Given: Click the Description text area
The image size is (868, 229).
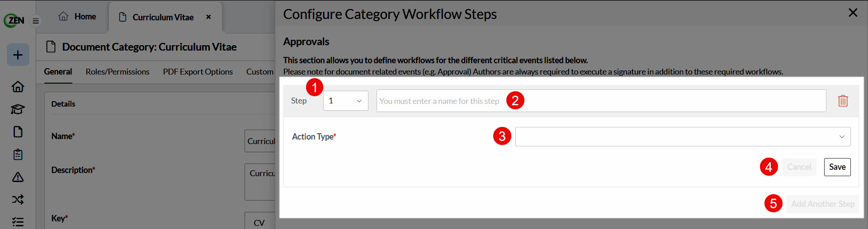Looking at the screenshot, I should (260, 182).
